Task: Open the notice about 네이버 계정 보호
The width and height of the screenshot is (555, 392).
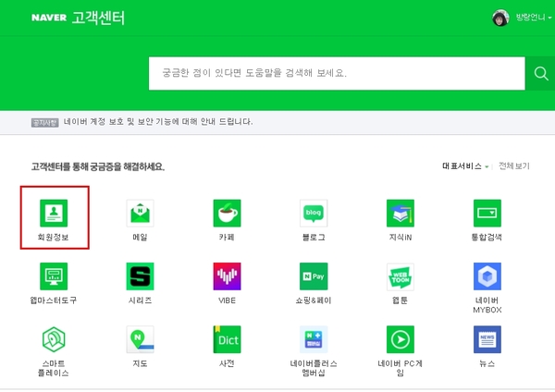Action: pyautogui.click(x=158, y=122)
